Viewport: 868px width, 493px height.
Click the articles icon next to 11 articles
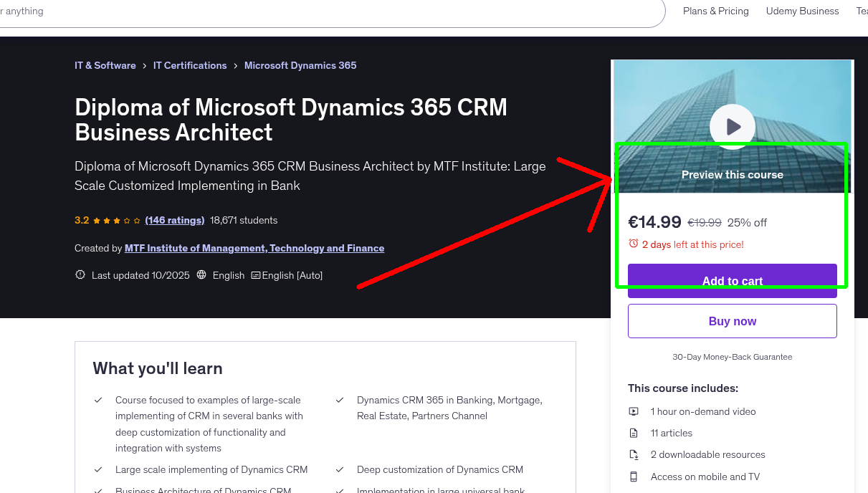click(634, 433)
